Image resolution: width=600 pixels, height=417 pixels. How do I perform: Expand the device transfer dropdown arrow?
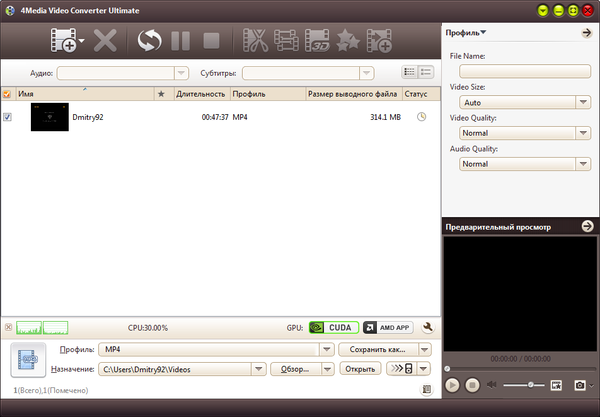424,369
